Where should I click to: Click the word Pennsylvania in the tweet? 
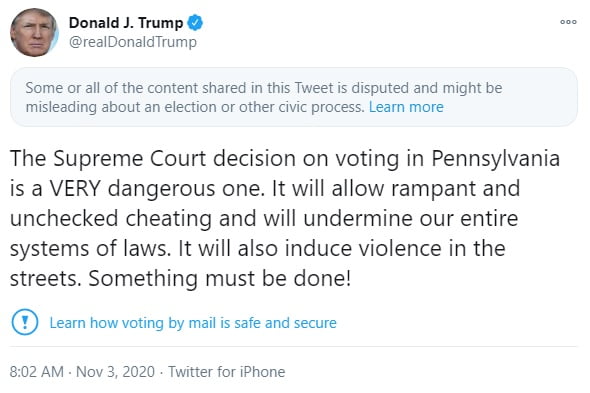click(x=496, y=159)
